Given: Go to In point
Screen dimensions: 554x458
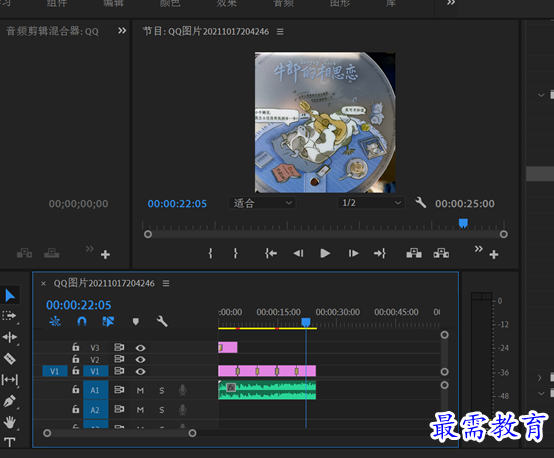Looking at the screenshot, I should coord(271,253).
